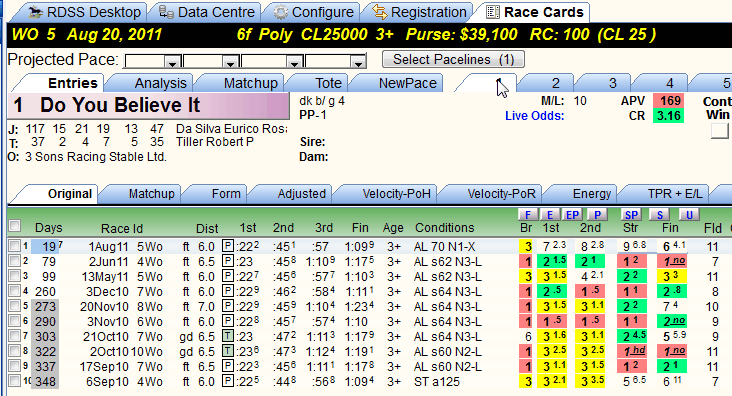732x396 pixels.
Task: Check paceline 1 (1Aug11) checkbox
Action: pyautogui.click(x=15, y=246)
